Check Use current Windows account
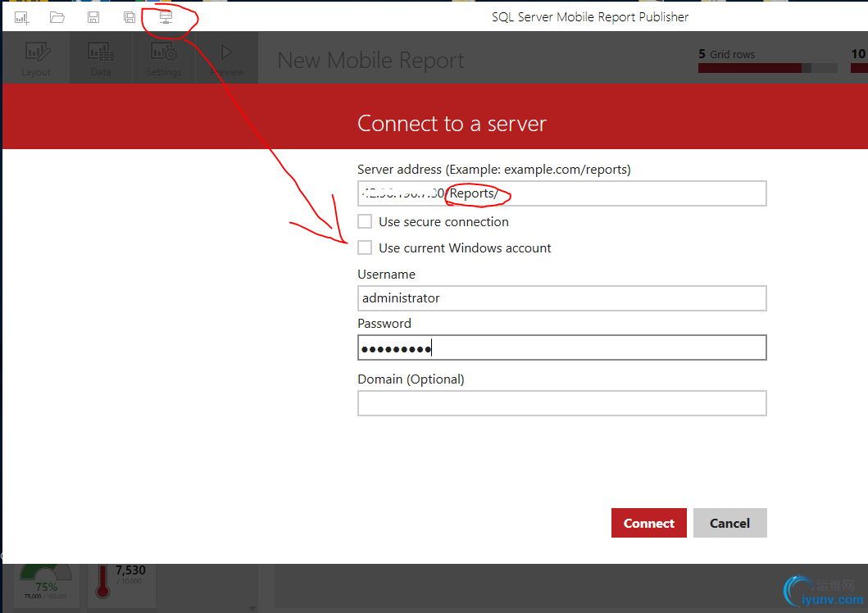Image resolution: width=868 pixels, height=613 pixels. point(365,247)
